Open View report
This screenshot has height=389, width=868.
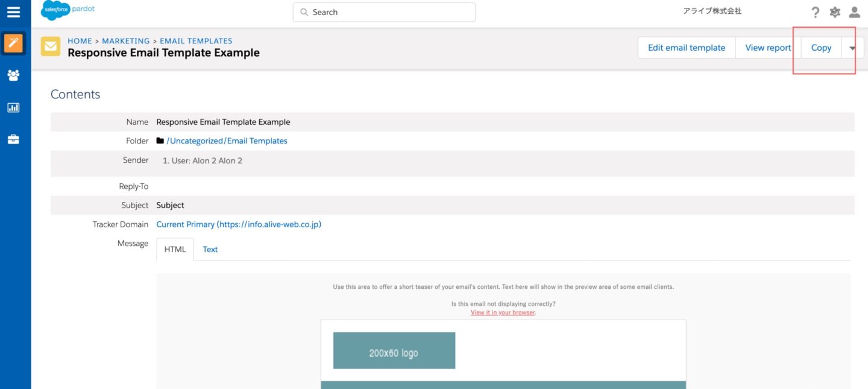766,47
